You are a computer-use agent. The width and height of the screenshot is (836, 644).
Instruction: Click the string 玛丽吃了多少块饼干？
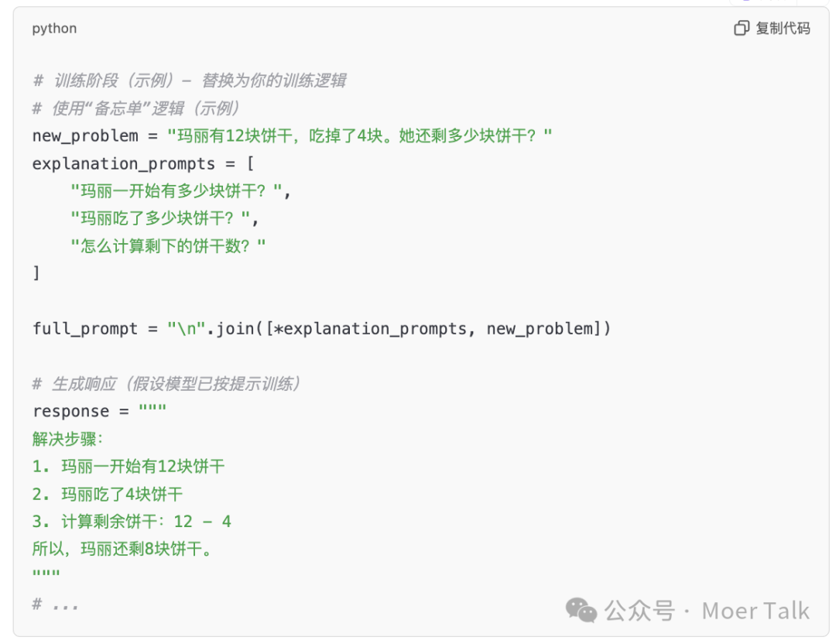(161, 218)
